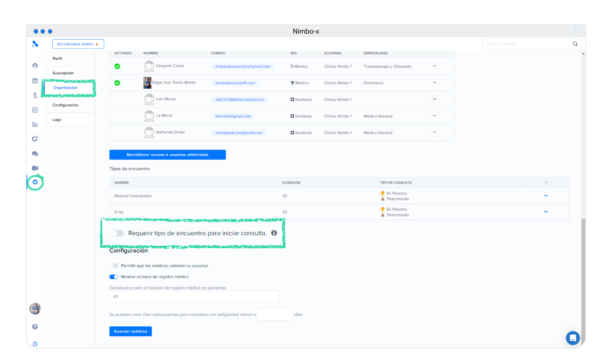This screenshot has width=612, height=364.
Task: Disable Mostrar número de registro médico
Action: pyautogui.click(x=114, y=277)
